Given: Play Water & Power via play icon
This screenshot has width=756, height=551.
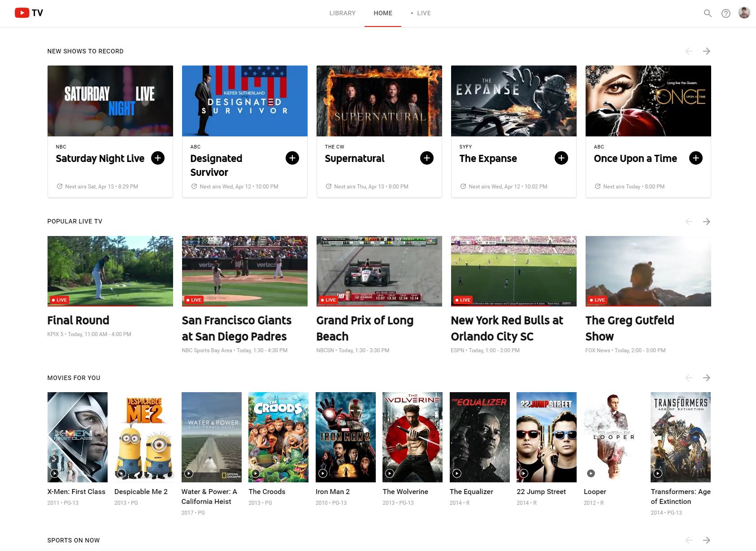Looking at the screenshot, I should [x=189, y=473].
